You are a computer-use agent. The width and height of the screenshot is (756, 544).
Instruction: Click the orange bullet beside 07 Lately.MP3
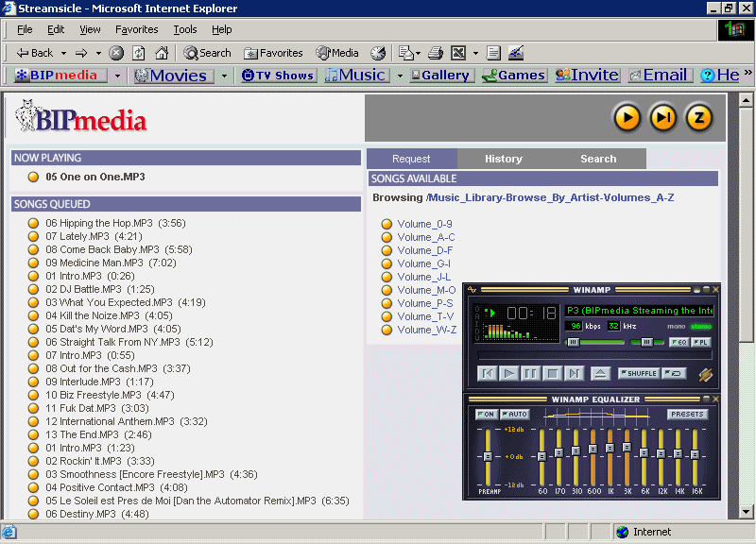coord(33,236)
